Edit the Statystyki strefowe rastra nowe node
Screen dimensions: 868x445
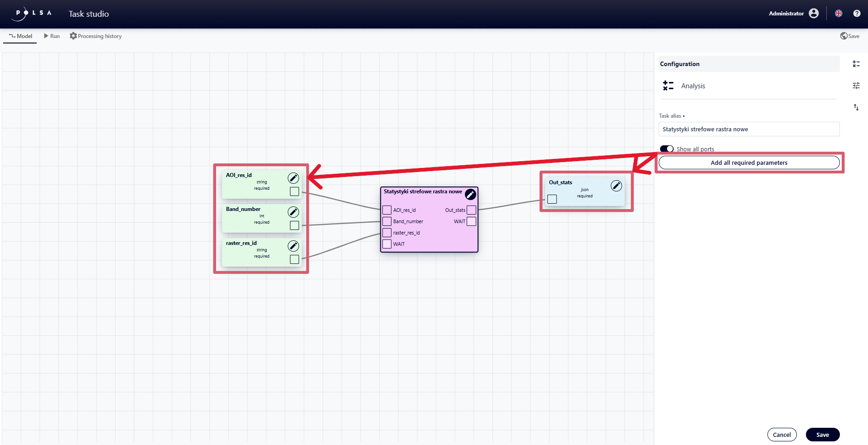tap(470, 194)
